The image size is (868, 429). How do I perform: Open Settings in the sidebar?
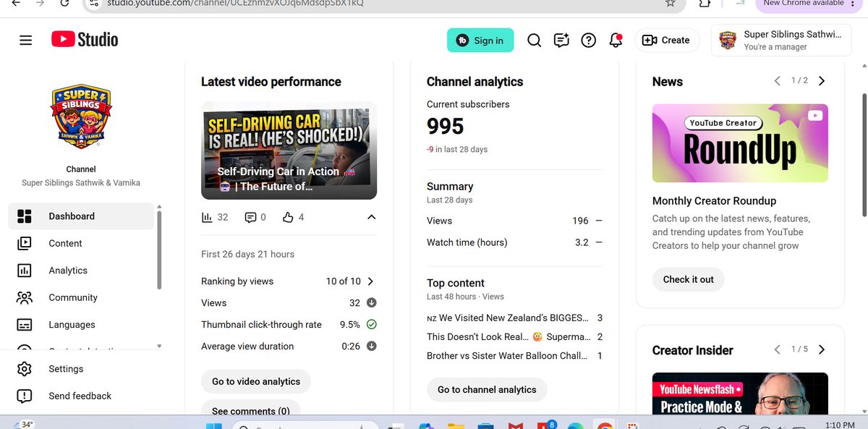pos(81,369)
